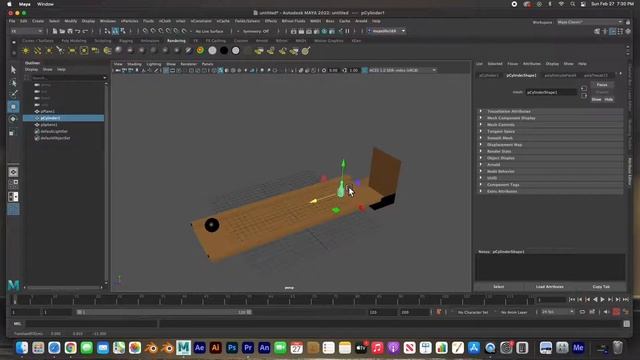The height and width of the screenshot is (360, 640).
Task: Activate the highlighted Move tool
Action: 13,107
